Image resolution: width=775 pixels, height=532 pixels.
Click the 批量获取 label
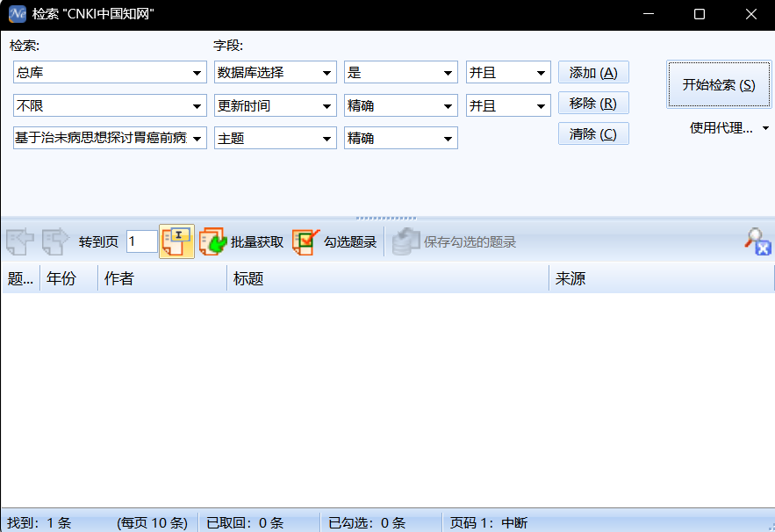coord(257,241)
